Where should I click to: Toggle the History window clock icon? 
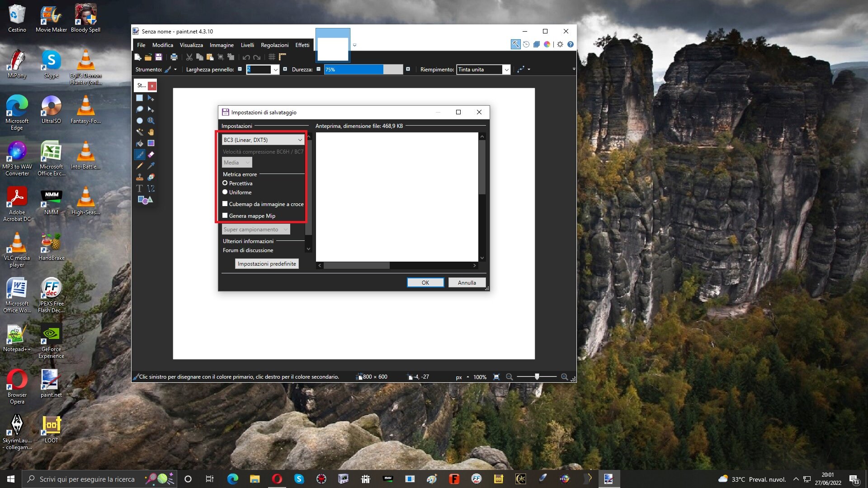click(526, 44)
